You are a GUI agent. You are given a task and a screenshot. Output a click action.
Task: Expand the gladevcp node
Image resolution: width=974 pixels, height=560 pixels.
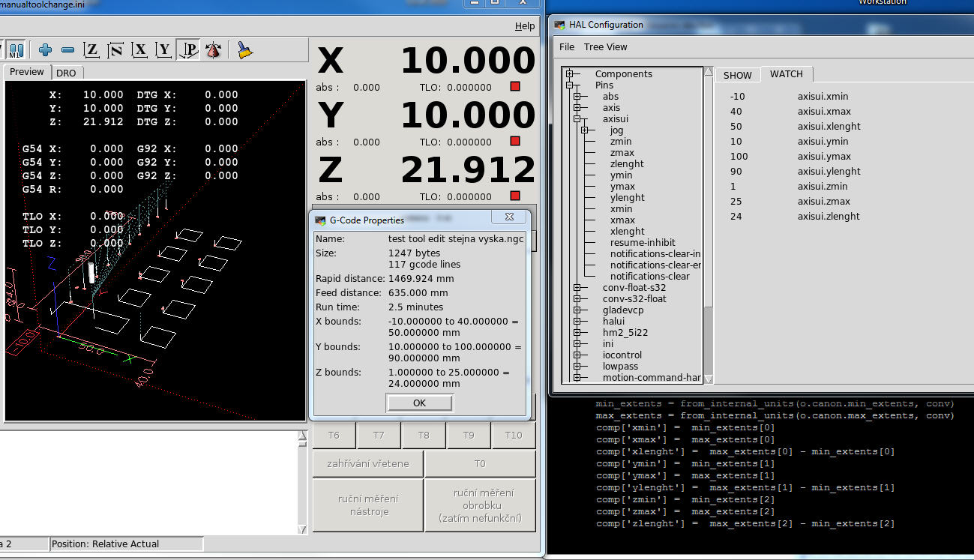(577, 310)
